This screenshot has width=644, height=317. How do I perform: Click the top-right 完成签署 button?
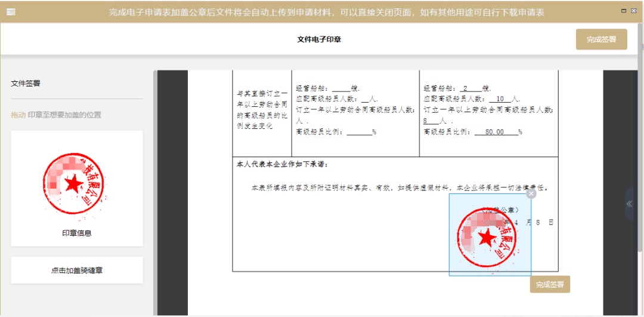tap(601, 39)
